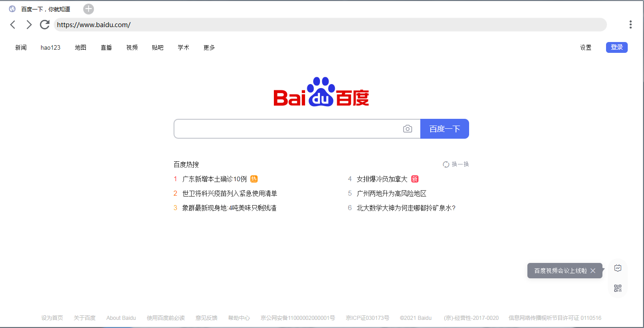Close the 百度视频会议上线啦 tooltip
Image resolution: width=644 pixels, height=328 pixels.
click(593, 271)
